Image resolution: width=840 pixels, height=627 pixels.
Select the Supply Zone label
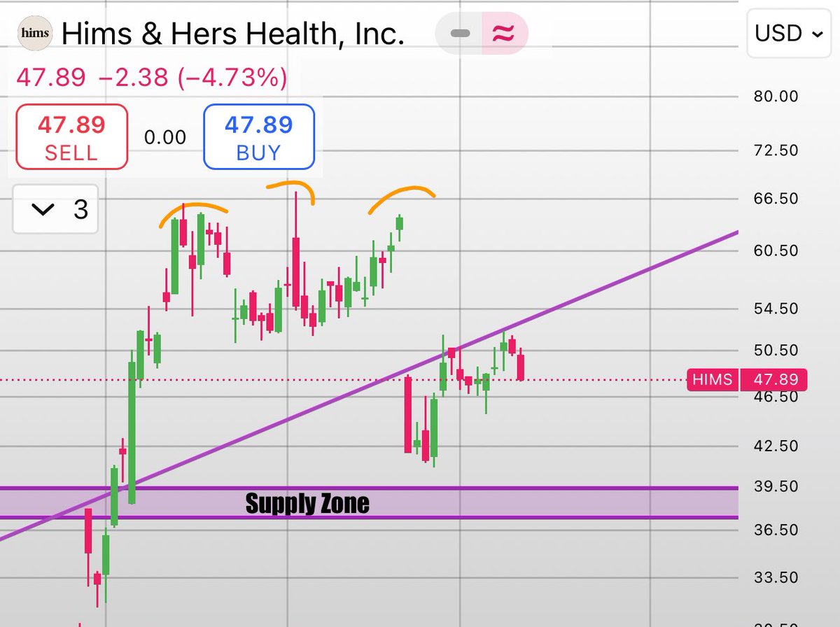307,503
